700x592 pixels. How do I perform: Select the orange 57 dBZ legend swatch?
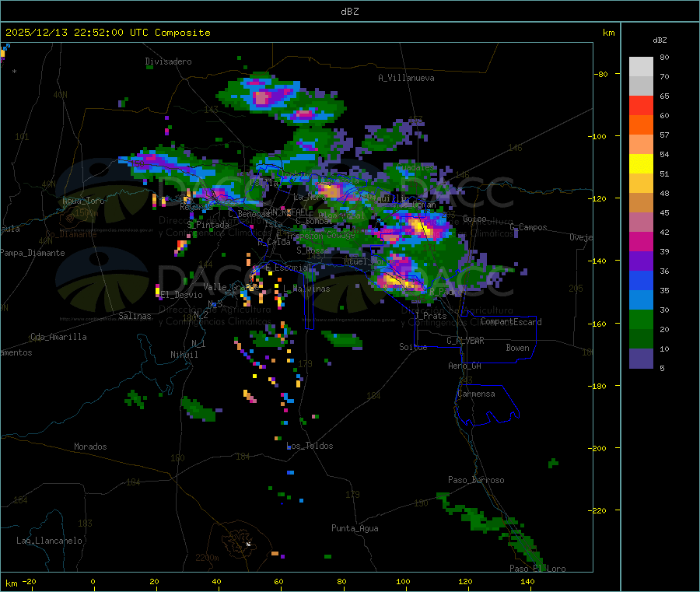click(x=641, y=124)
